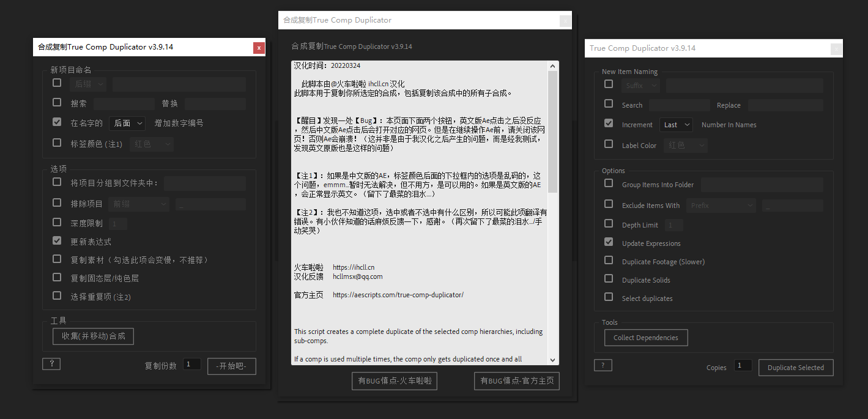
Task: Check the Search checkbox in English window
Action: coord(609,103)
